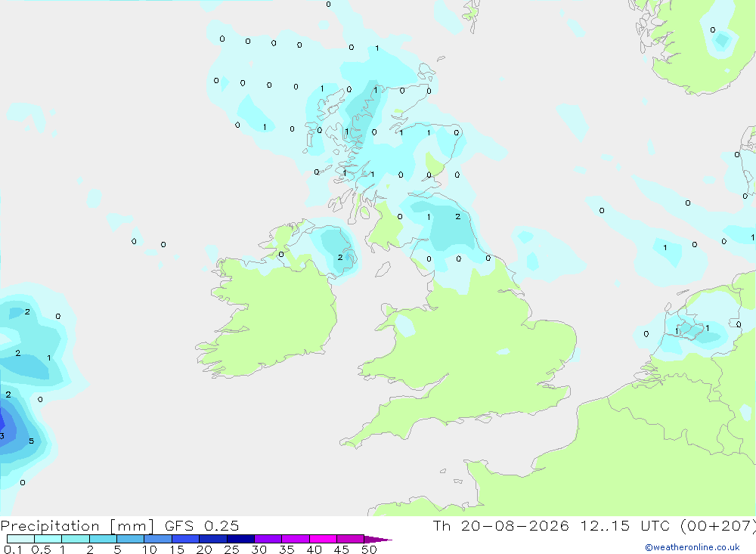Click the legend label '30'
The height and width of the screenshot is (554, 756).
pos(259,549)
